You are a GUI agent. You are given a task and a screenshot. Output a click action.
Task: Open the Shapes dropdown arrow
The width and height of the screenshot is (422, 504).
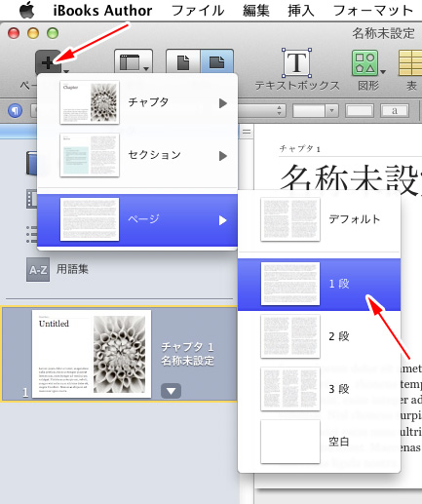tap(383, 72)
